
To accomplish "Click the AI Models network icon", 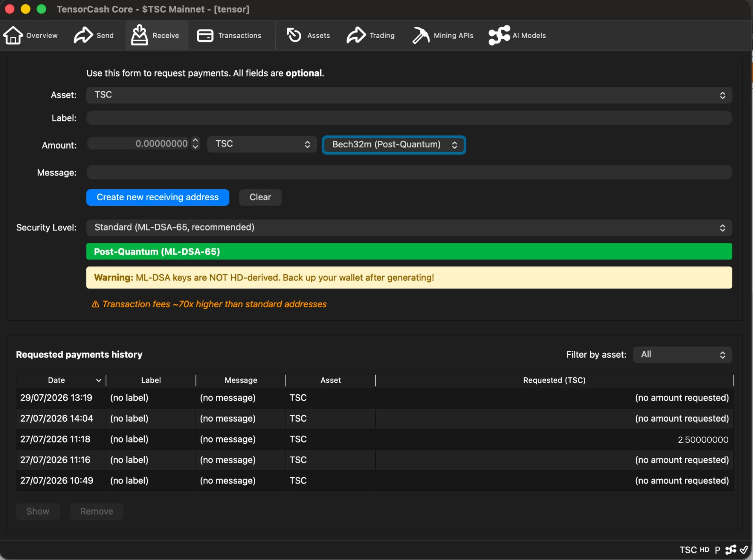I will (499, 35).
